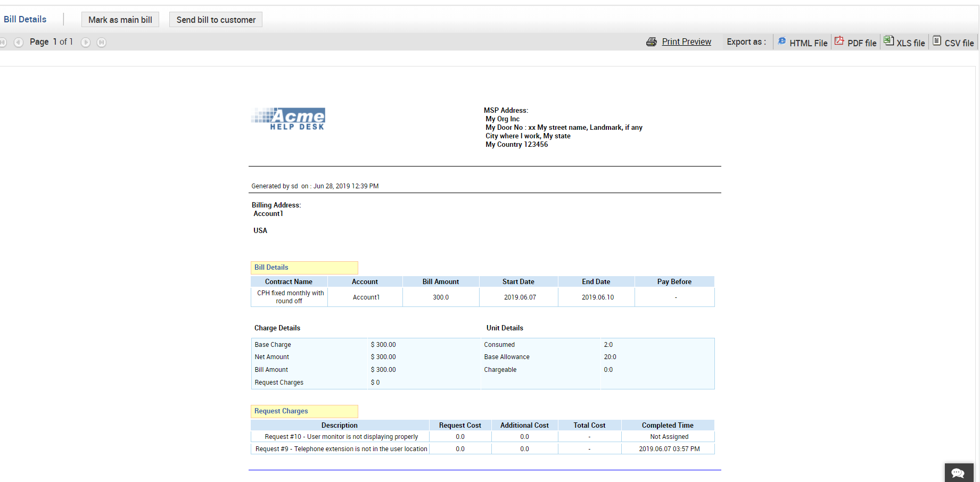980x482 pixels.
Task: Jump to last page arrow icon
Action: [x=102, y=42]
